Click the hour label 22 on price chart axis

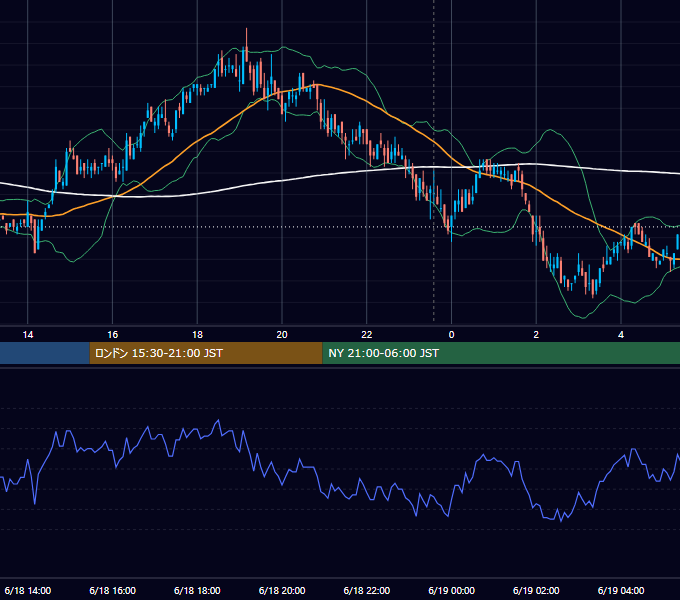pos(367,335)
